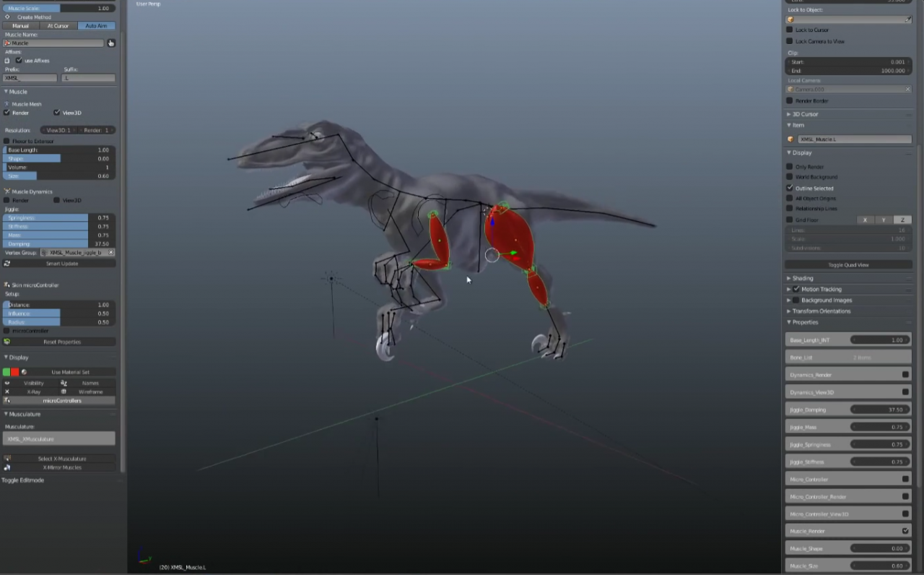Click the Skin microController section icon
924x575 pixels.
point(7,285)
